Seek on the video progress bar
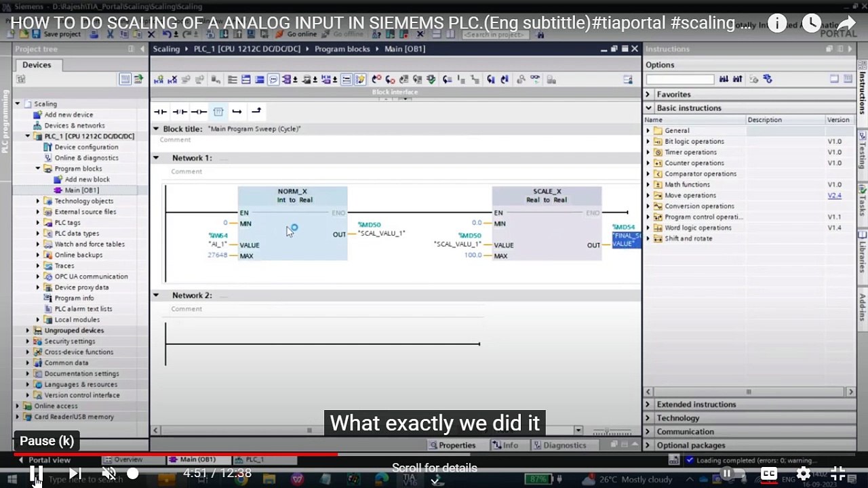This screenshot has width=868, height=488. pos(434,454)
